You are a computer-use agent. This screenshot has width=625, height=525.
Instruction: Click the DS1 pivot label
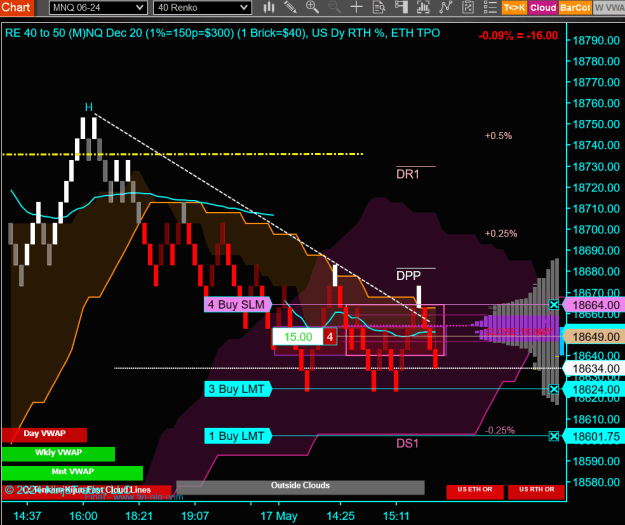[407, 443]
